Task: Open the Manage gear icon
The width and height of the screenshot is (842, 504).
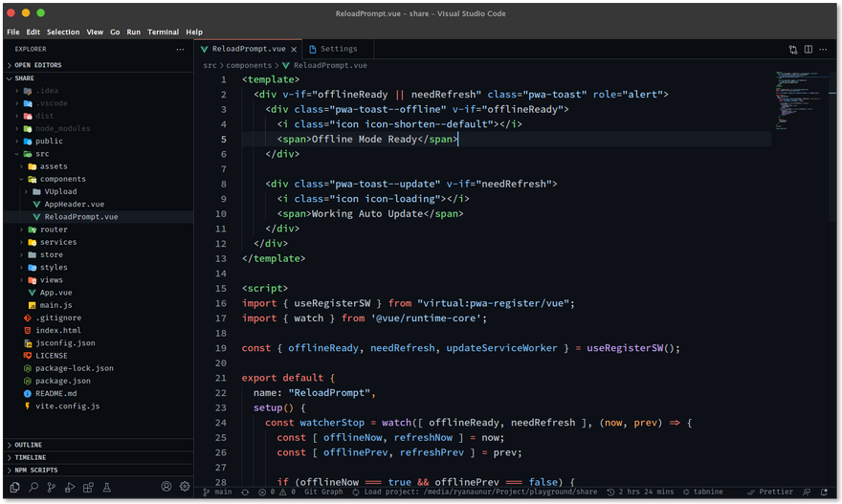Action: click(x=184, y=487)
